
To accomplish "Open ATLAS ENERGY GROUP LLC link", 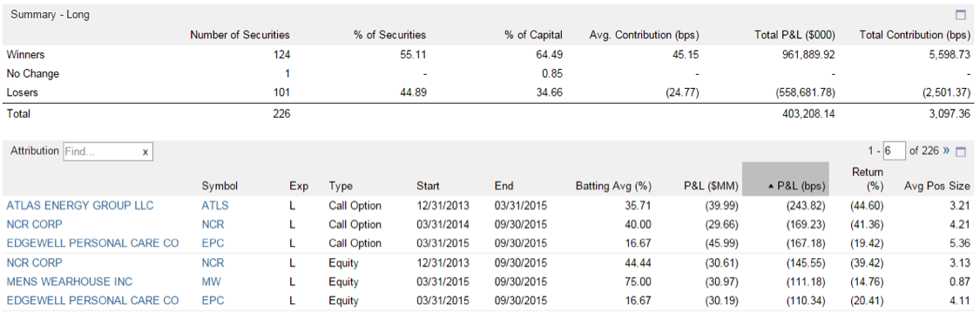I will pos(80,205).
